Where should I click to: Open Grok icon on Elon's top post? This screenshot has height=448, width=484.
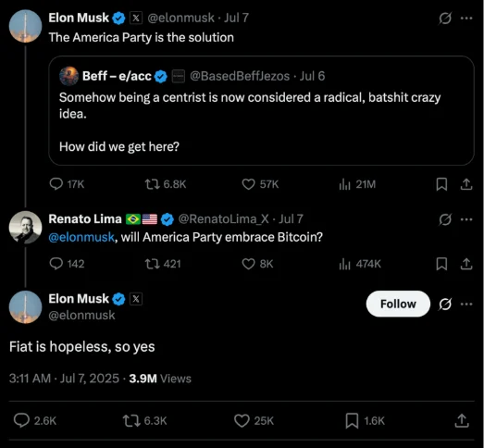point(445,19)
